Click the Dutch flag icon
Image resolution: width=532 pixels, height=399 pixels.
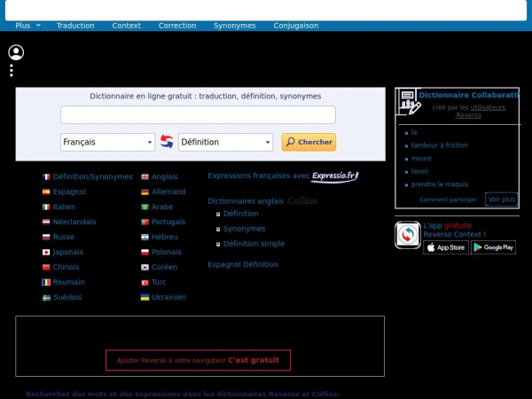(46, 222)
